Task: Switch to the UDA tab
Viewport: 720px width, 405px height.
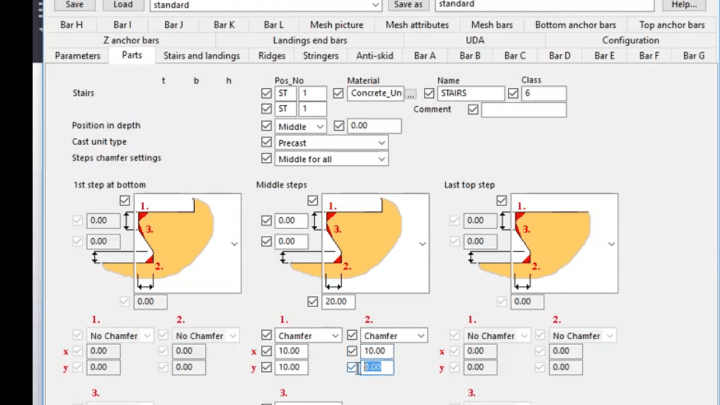Action: (475, 40)
